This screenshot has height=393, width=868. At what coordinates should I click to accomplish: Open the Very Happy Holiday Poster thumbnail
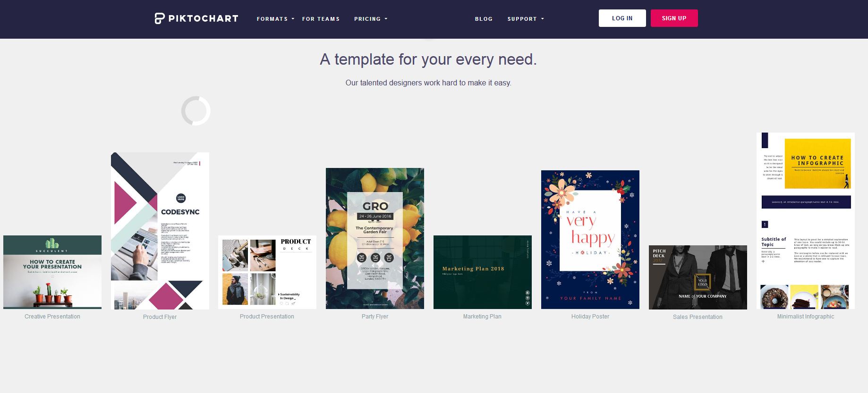coord(590,240)
